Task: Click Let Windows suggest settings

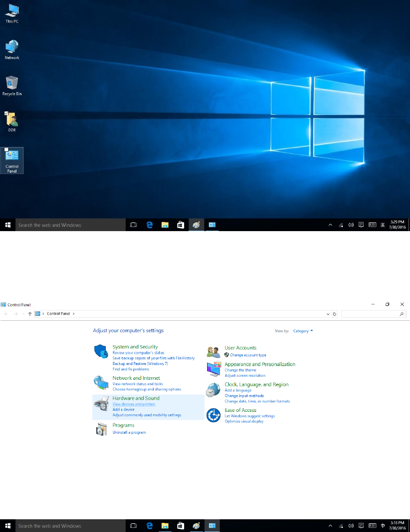Action: click(250, 416)
